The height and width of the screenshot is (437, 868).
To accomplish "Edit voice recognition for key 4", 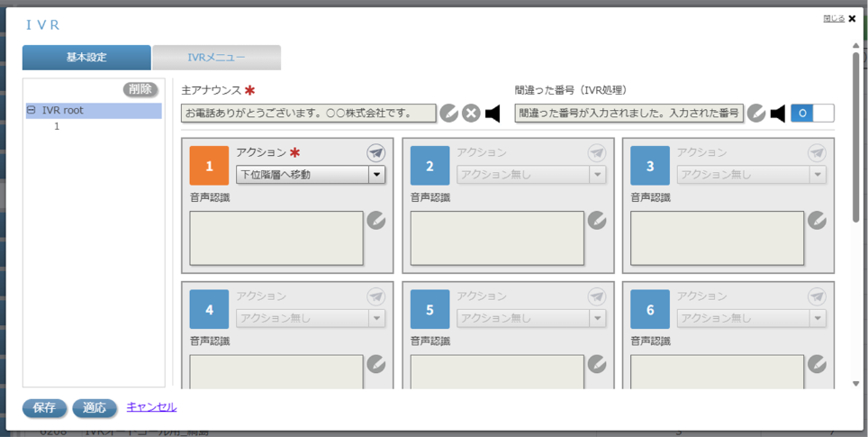I will point(375,364).
